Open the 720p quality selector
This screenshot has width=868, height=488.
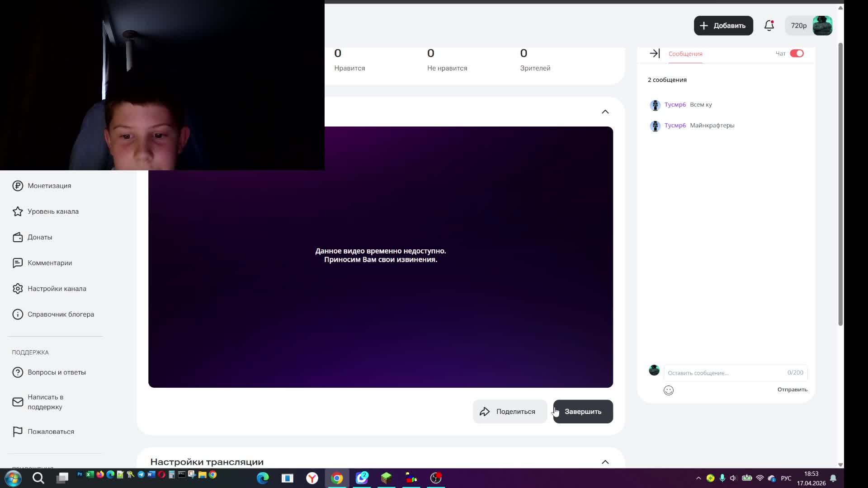pos(798,25)
